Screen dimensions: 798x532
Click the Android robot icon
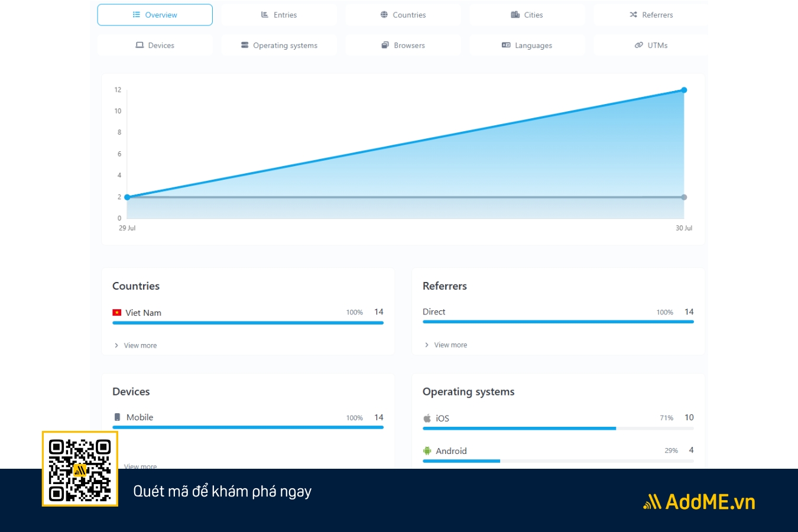427,450
